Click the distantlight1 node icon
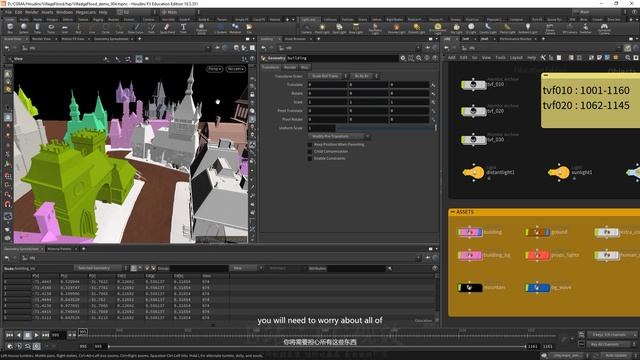The height and width of the screenshot is (360, 640). [473, 172]
